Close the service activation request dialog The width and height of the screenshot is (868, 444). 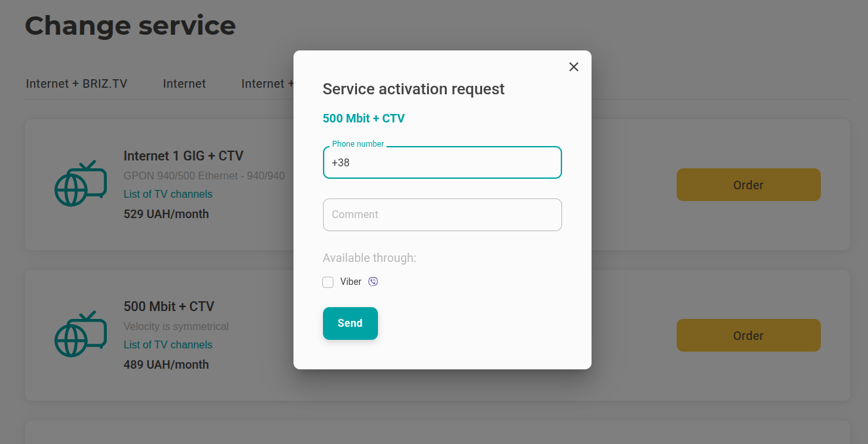click(574, 67)
